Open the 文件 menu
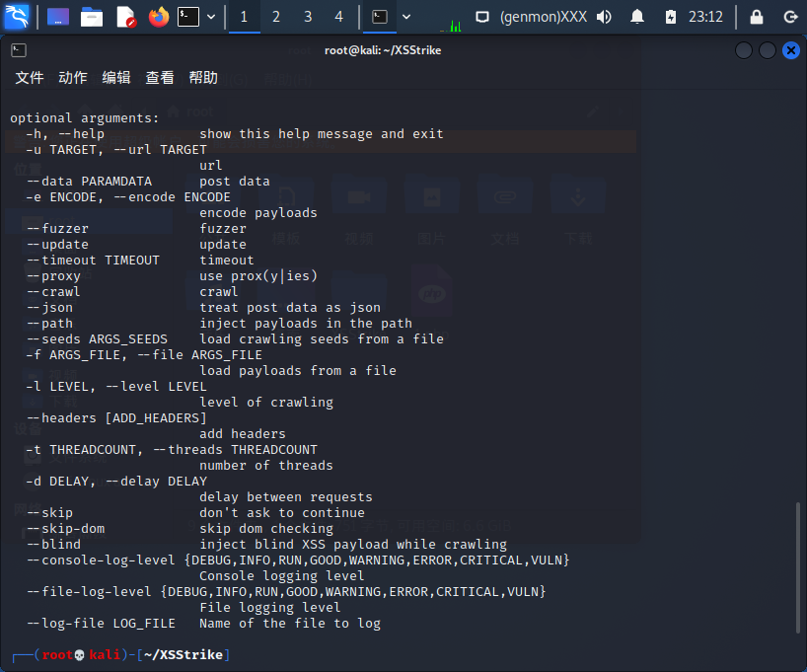 [30, 78]
